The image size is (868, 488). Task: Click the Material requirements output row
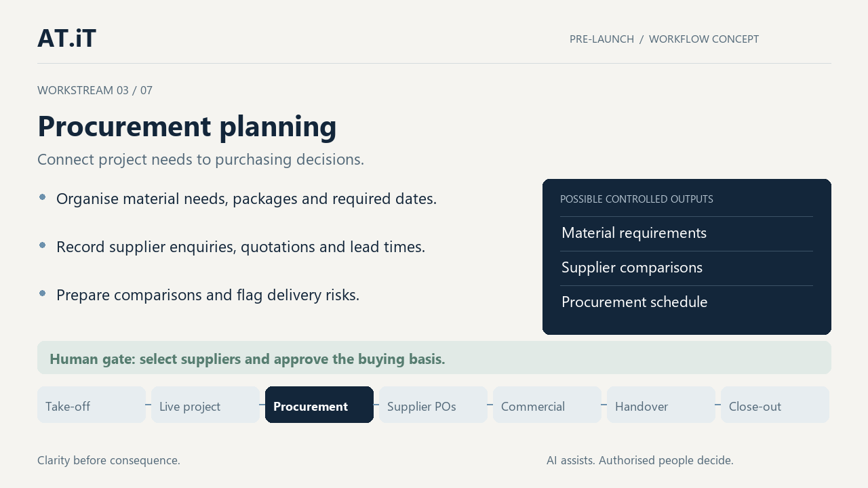tap(686, 233)
